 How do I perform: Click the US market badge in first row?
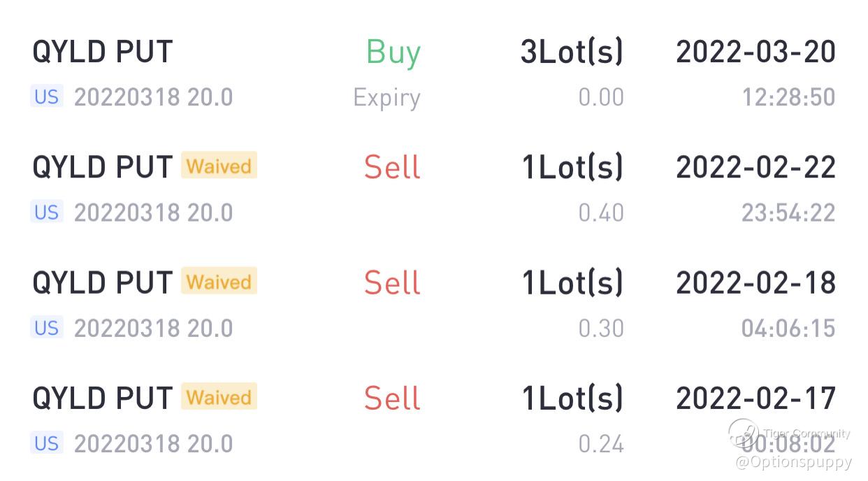coord(47,96)
